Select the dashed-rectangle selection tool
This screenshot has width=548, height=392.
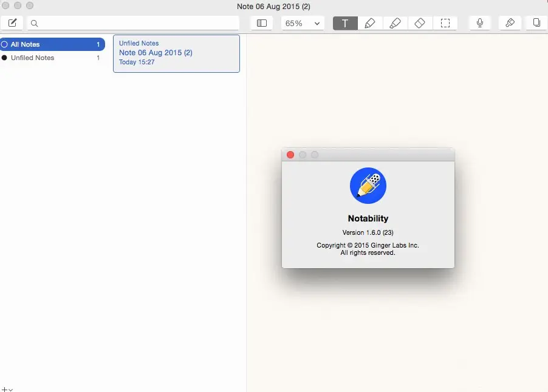click(x=445, y=23)
